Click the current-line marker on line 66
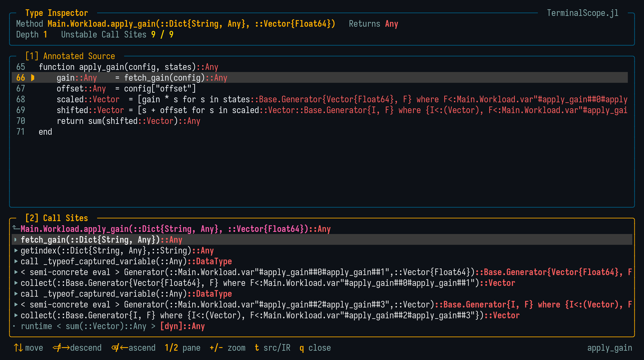The image size is (644, 360). (33, 78)
